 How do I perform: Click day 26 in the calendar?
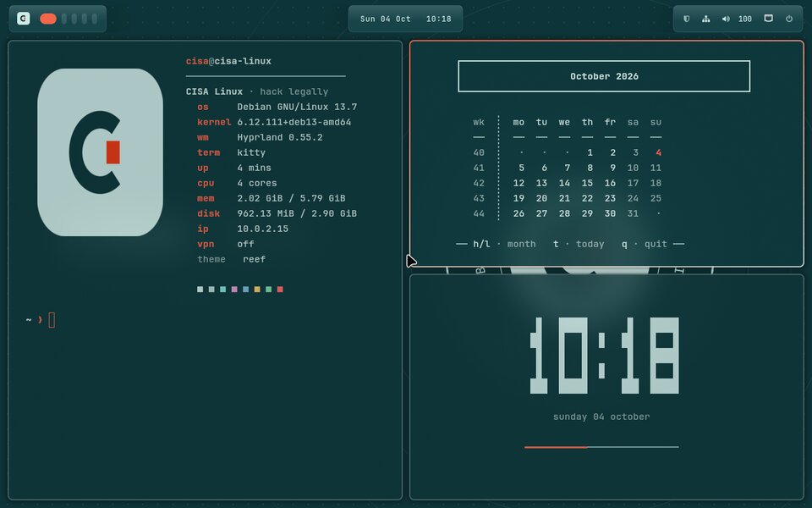[518, 213]
